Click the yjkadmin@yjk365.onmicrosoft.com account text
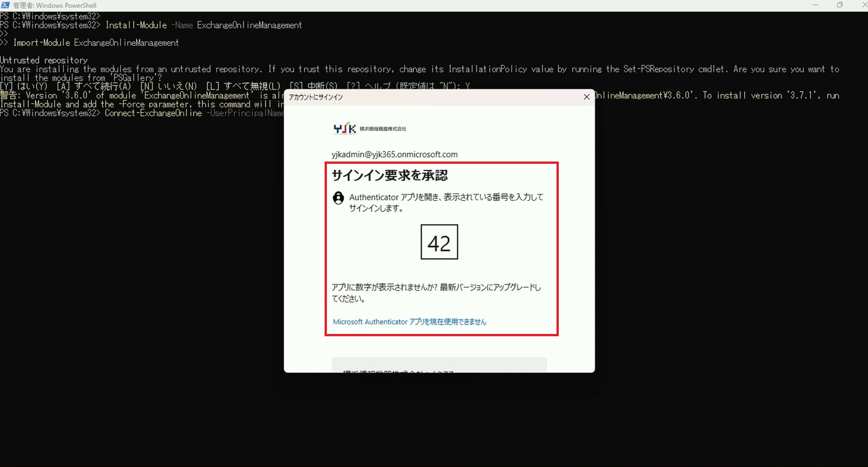Screen dimensions: 868x467 coord(394,154)
